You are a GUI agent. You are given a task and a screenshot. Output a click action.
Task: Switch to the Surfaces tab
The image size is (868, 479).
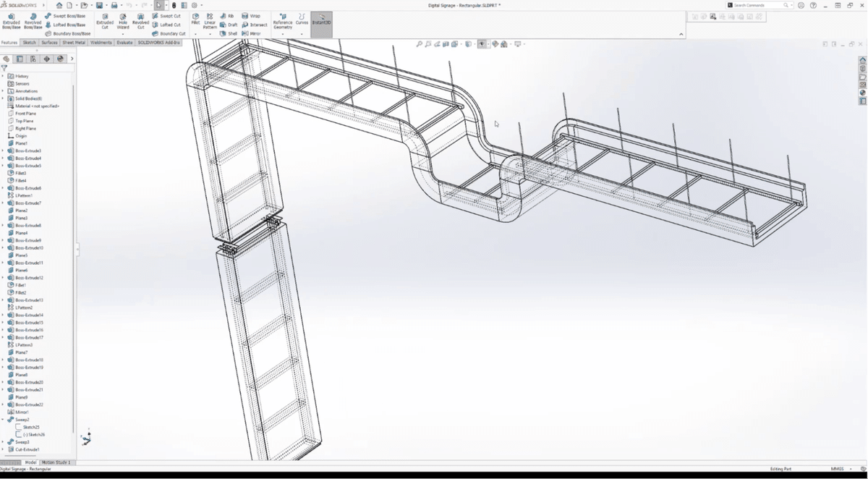(x=49, y=43)
